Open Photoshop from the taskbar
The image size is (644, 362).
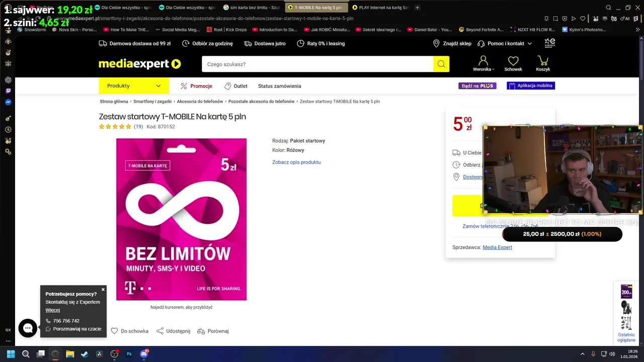(129, 354)
